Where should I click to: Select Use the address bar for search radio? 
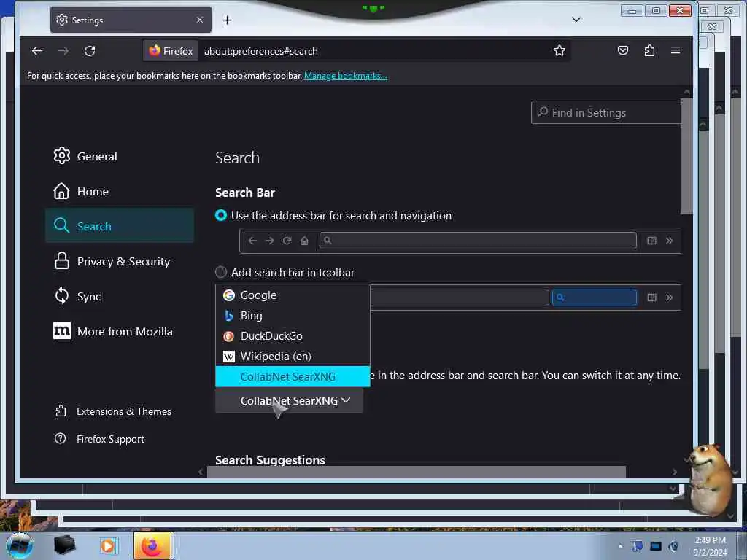[x=221, y=215]
